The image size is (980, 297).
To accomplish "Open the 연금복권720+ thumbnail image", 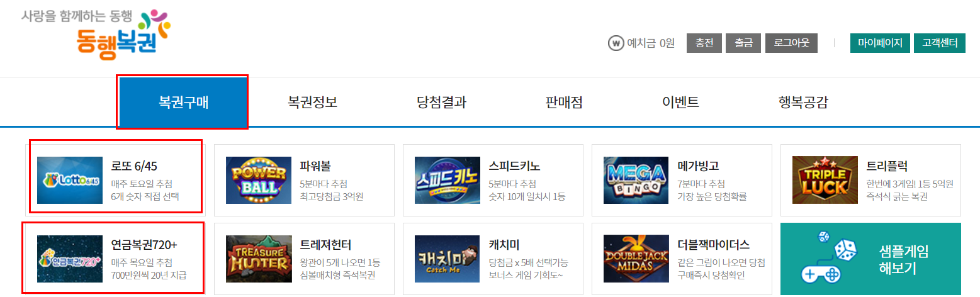I will pos(70,259).
